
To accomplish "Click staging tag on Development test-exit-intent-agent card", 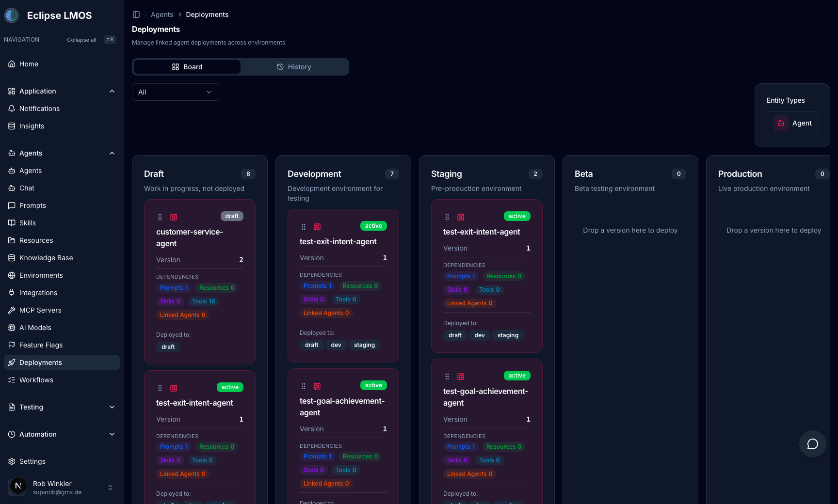I will click(365, 345).
